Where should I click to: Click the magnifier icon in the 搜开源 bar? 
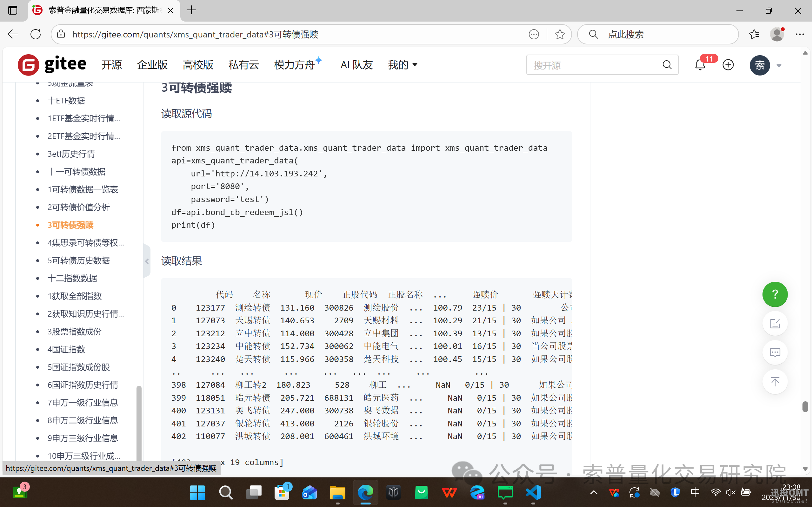[x=667, y=65]
